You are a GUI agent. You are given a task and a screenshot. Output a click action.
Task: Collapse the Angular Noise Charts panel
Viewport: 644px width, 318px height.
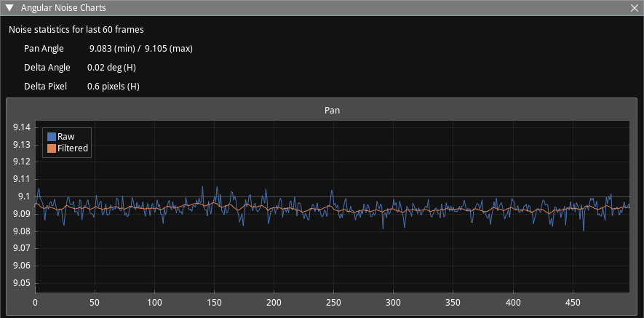point(9,8)
